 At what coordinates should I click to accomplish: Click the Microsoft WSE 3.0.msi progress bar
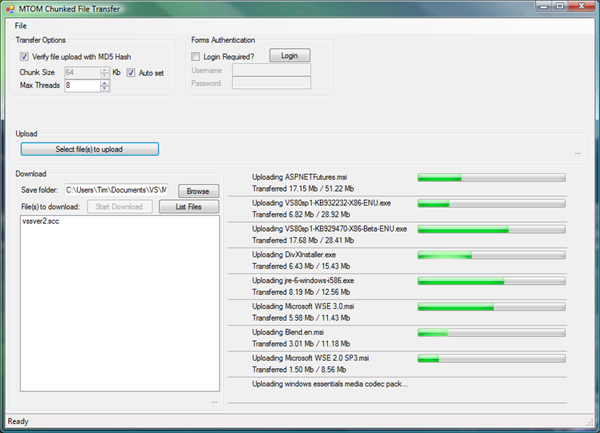(492, 307)
